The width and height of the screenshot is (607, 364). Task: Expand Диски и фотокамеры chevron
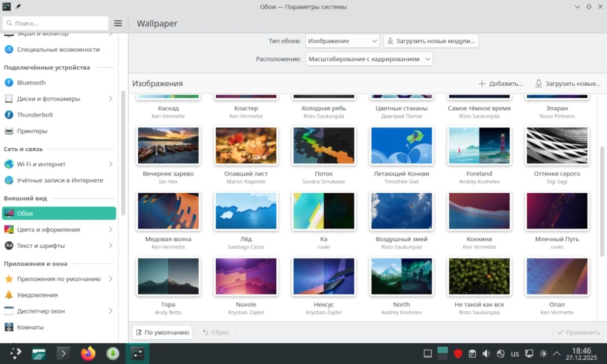pyautogui.click(x=110, y=99)
